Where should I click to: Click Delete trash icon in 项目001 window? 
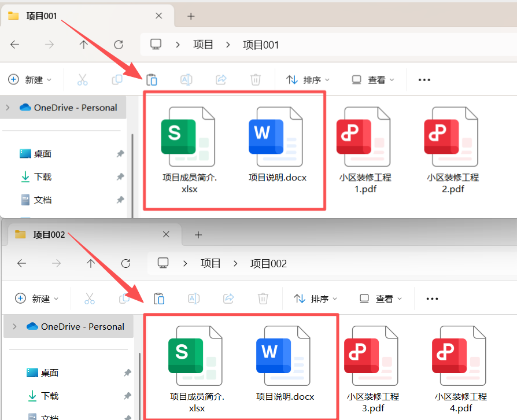point(256,79)
